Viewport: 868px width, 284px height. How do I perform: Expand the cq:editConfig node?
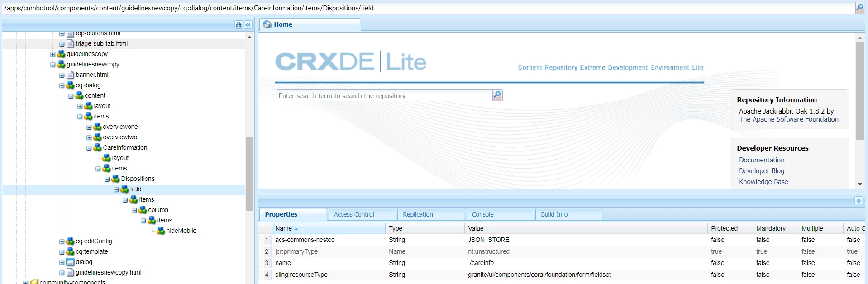pyautogui.click(x=62, y=241)
